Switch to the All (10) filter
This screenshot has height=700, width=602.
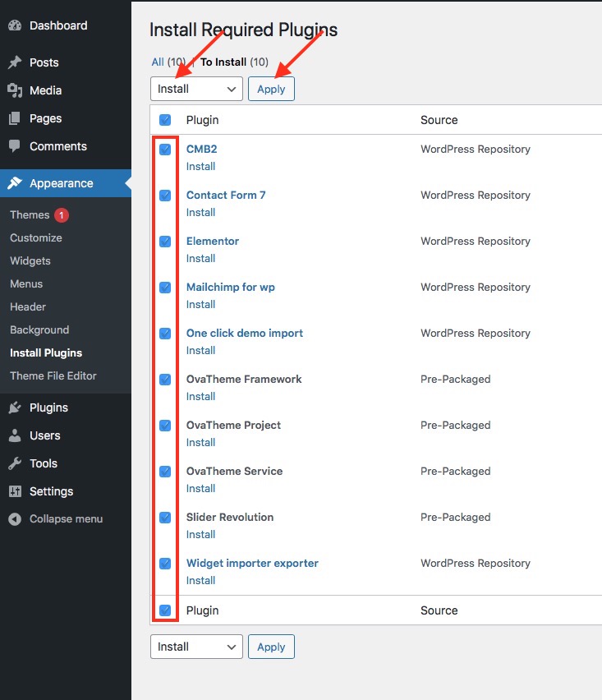(158, 62)
